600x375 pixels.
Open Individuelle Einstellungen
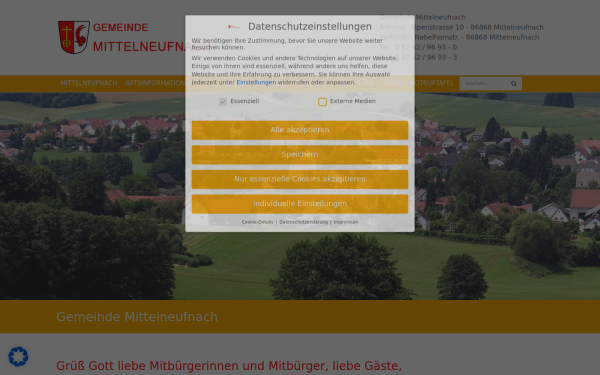[x=300, y=204]
